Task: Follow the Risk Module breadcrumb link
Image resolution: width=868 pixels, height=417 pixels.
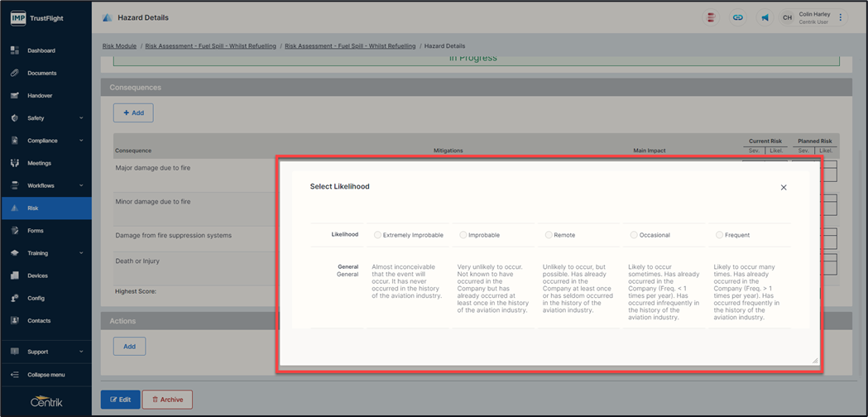Action: point(119,46)
